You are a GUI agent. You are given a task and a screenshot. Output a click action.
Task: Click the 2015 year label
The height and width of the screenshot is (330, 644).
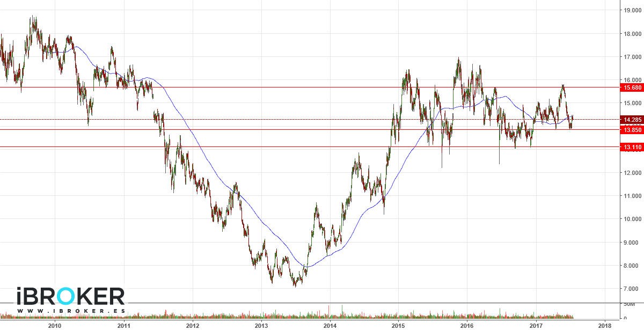[399, 325]
